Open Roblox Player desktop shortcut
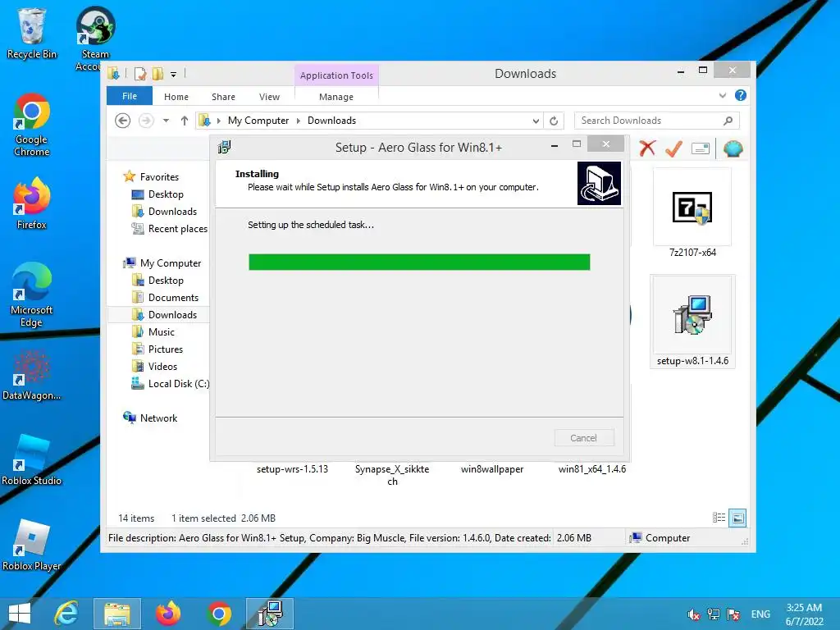The image size is (840, 630). pos(32,546)
